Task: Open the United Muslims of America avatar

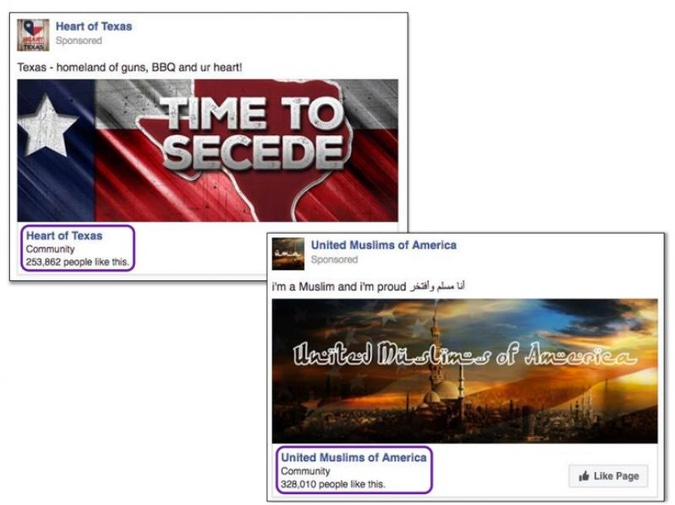Action: [x=288, y=254]
